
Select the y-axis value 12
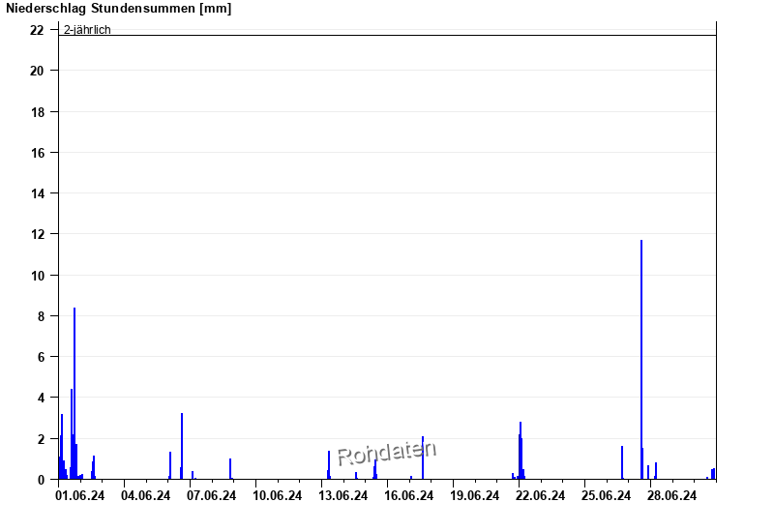tap(37, 234)
